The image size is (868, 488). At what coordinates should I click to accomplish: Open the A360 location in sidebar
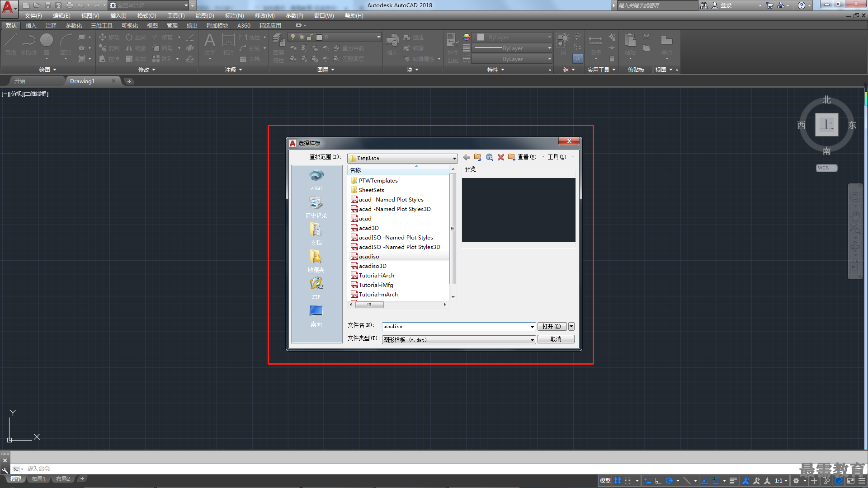[x=316, y=180]
